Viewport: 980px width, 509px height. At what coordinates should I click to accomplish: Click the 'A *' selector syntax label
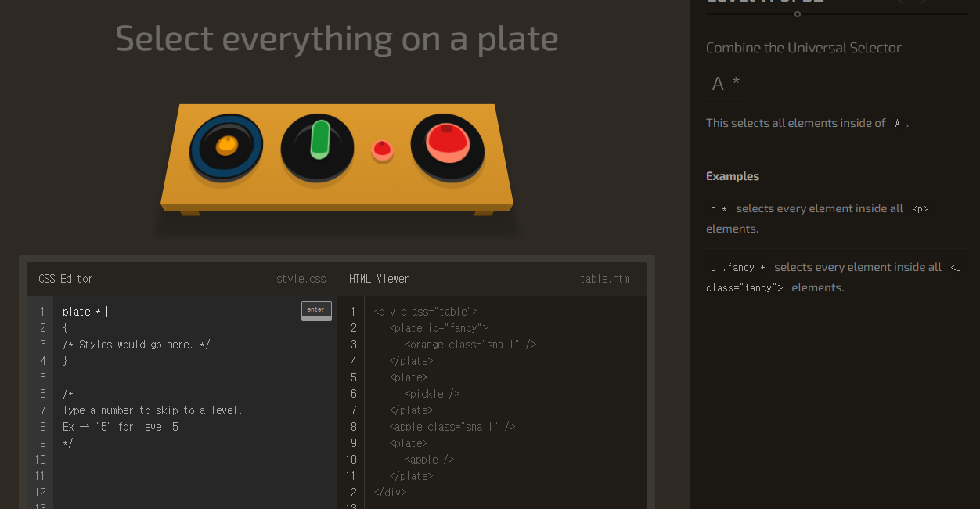[726, 83]
